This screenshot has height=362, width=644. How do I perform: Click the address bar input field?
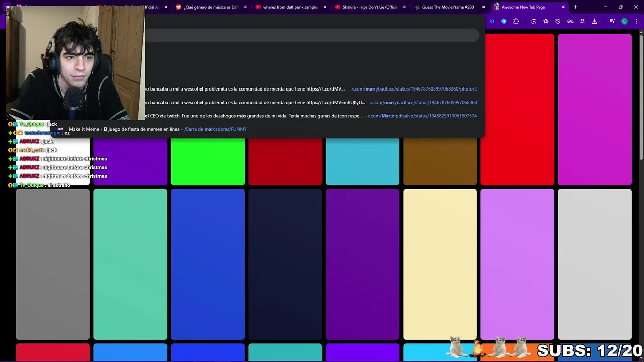pos(312,35)
